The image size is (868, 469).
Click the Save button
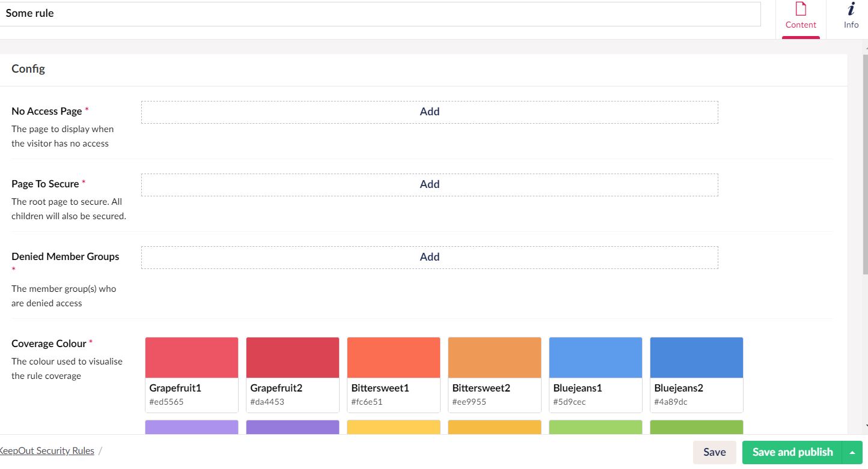(x=714, y=452)
